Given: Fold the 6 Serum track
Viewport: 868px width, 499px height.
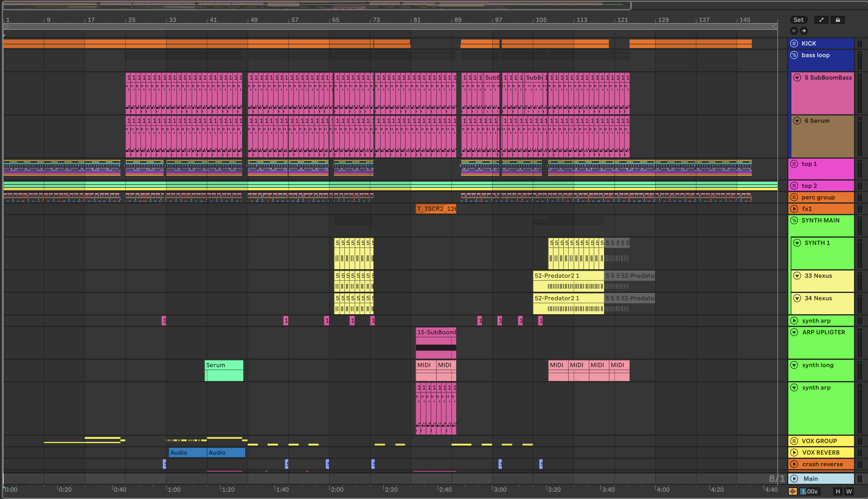Looking at the screenshot, I should pos(797,121).
